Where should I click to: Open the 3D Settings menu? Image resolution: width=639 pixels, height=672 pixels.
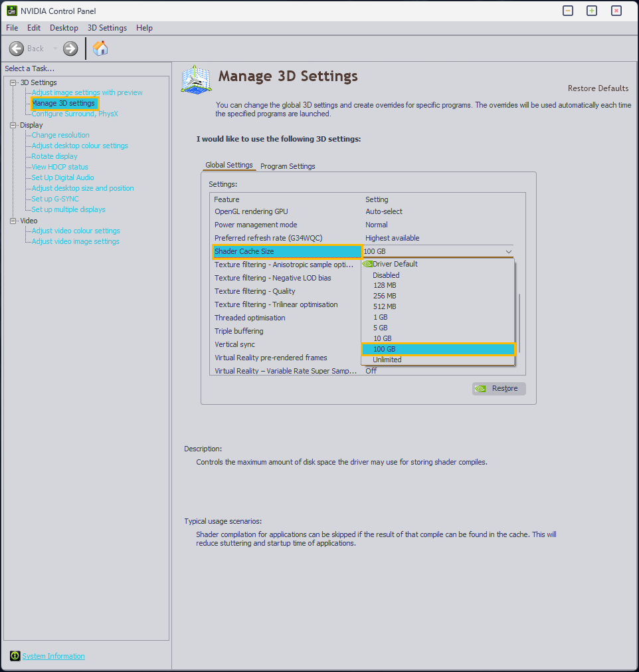tap(107, 28)
